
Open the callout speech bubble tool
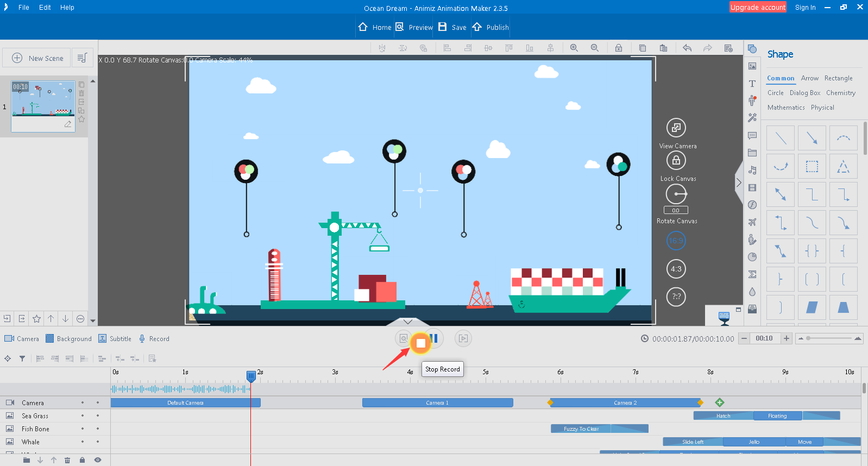pyautogui.click(x=752, y=135)
